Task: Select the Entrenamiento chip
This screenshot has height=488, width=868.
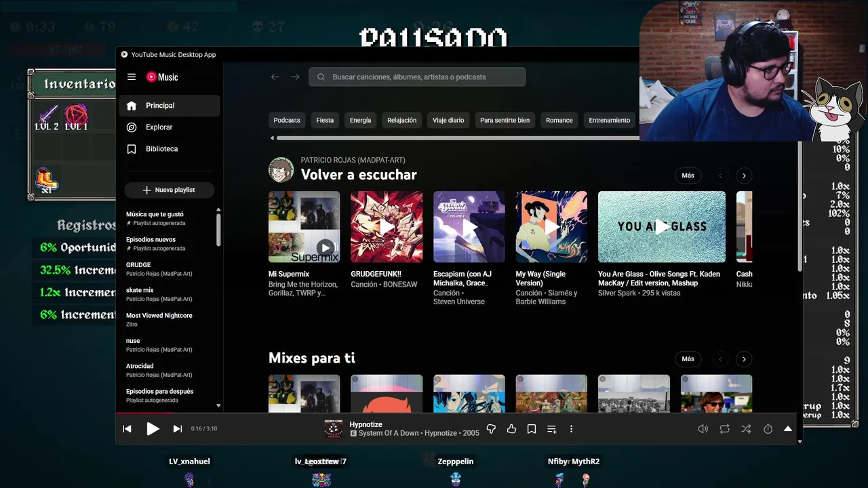Action: click(x=610, y=120)
